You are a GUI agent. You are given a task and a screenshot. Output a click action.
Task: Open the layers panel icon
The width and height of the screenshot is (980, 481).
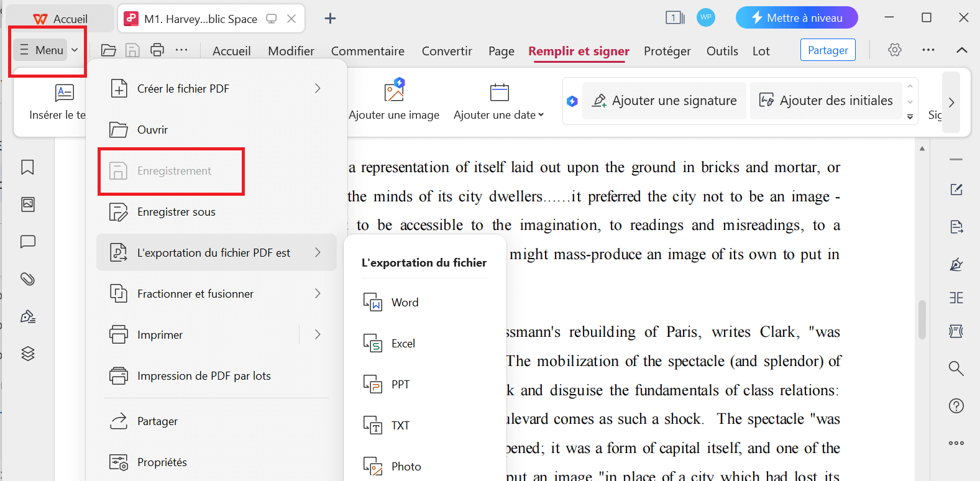pos(28,354)
